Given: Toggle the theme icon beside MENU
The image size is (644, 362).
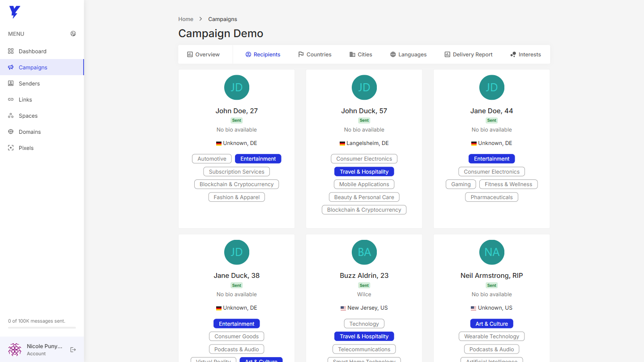Looking at the screenshot, I should (x=73, y=34).
